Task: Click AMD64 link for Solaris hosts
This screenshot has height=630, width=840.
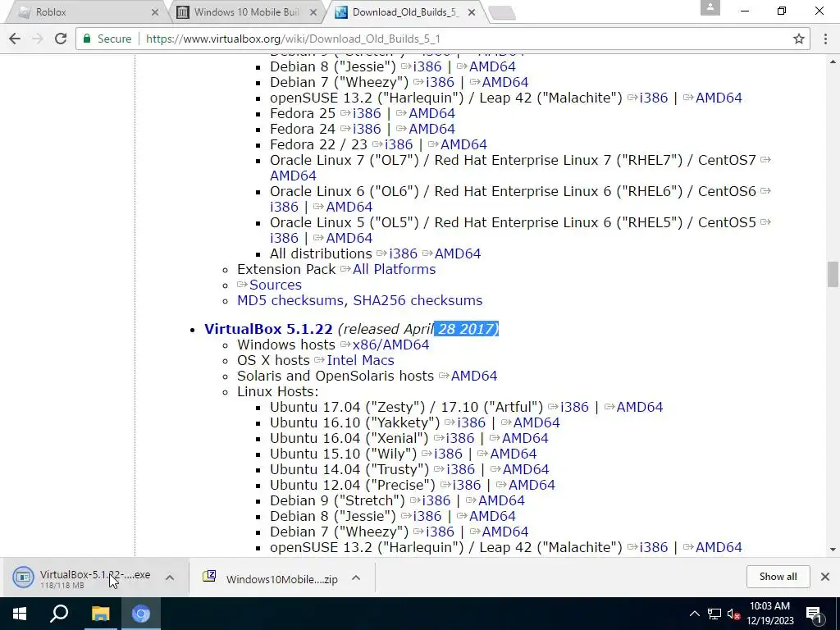Action: pos(474,376)
